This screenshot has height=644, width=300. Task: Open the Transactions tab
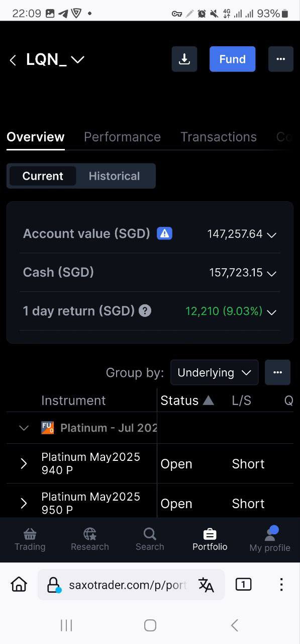[219, 137]
